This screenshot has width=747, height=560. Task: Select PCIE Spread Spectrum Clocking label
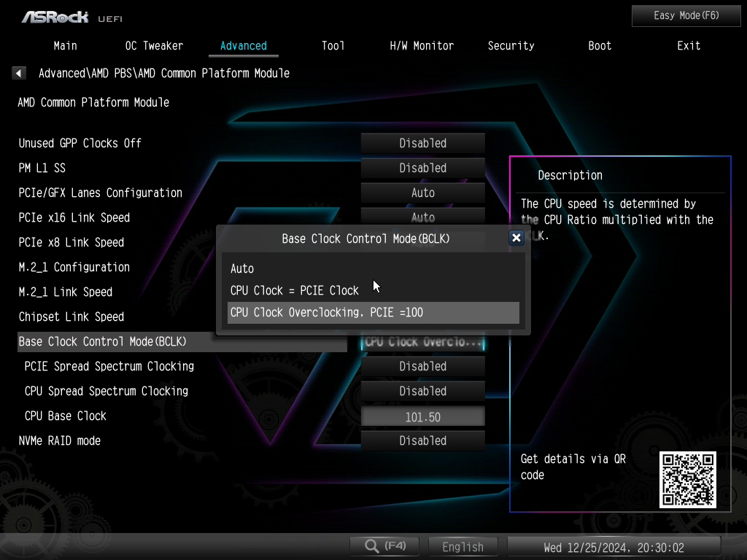pyautogui.click(x=109, y=366)
